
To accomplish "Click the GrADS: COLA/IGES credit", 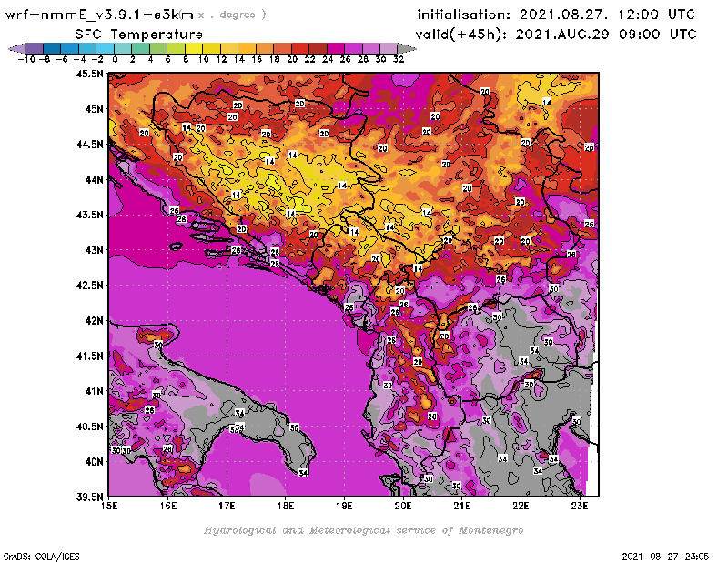I will point(41,557).
